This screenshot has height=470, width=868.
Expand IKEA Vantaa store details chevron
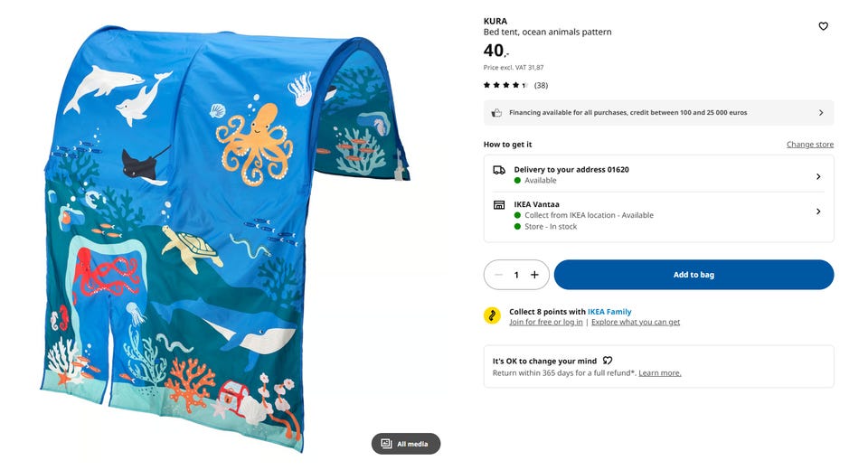click(x=818, y=211)
